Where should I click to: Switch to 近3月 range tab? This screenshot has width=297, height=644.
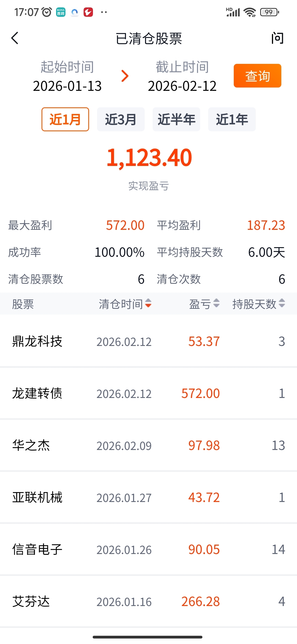point(121,119)
